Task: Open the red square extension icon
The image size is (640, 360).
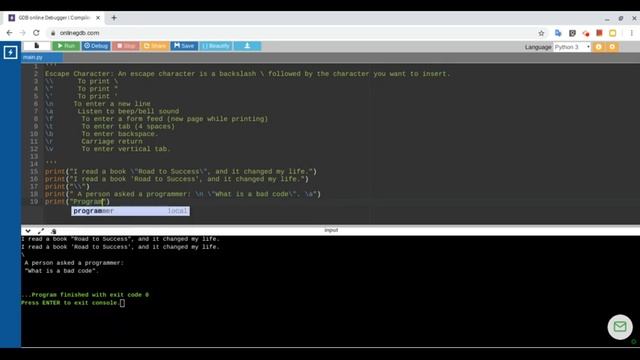Action: [599, 33]
